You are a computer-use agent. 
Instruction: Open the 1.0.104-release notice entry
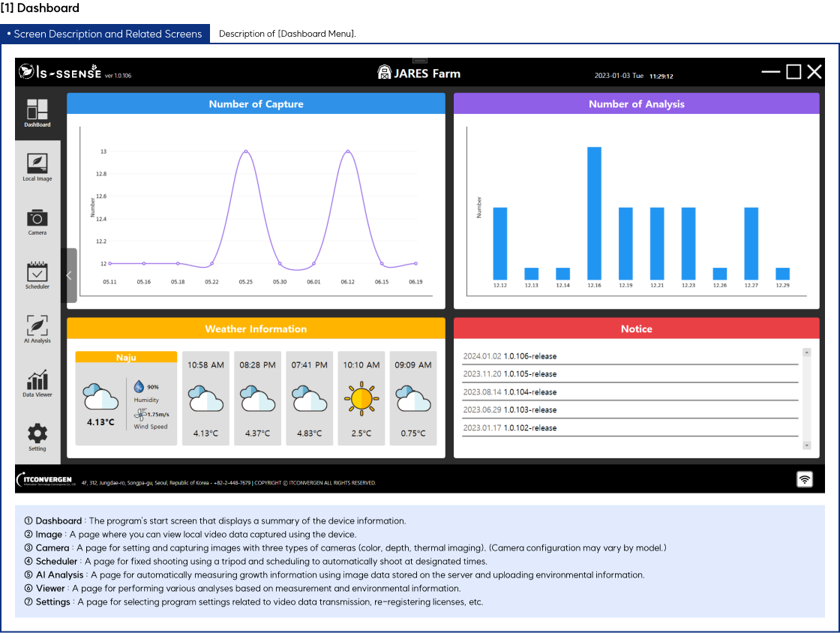click(529, 392)
